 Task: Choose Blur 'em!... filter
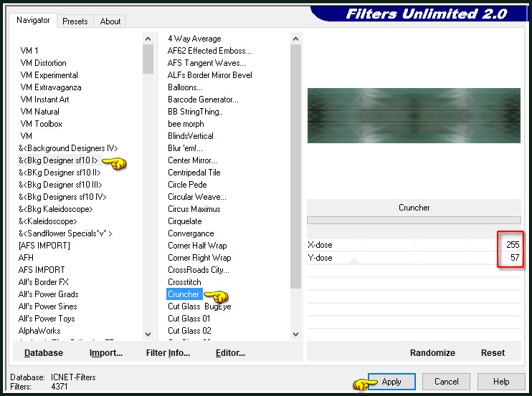(x=185, y=148)
